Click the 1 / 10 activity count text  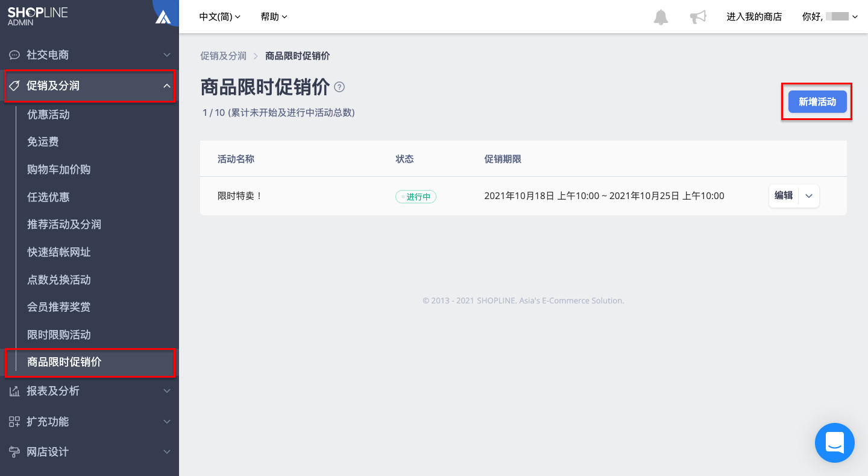[x=278, y=113]
